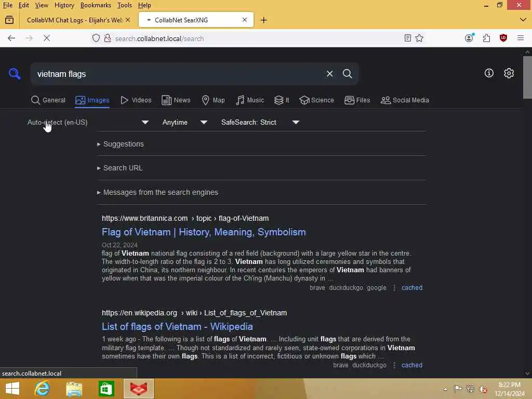Open the Bookmarks menu

point(96,5)
